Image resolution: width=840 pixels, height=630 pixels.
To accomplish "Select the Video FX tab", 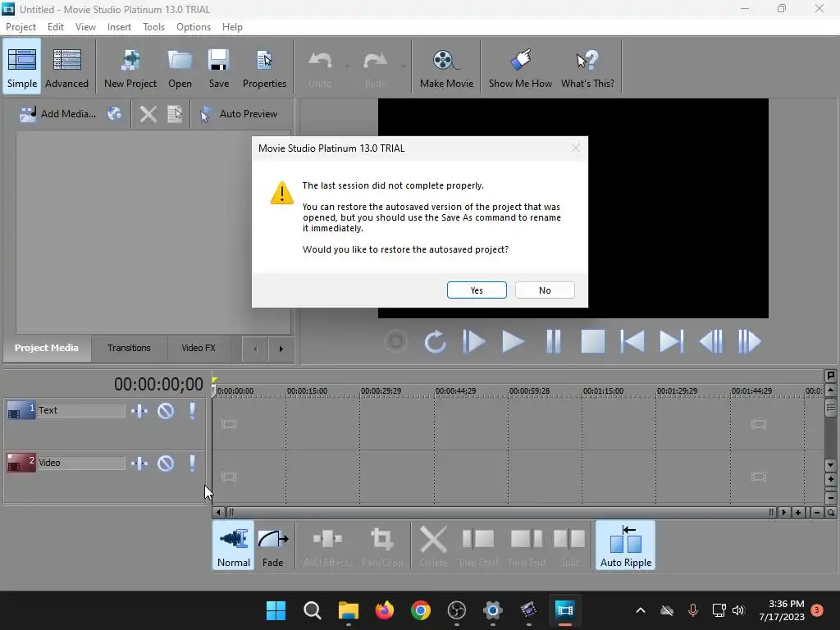I will 199,348.
